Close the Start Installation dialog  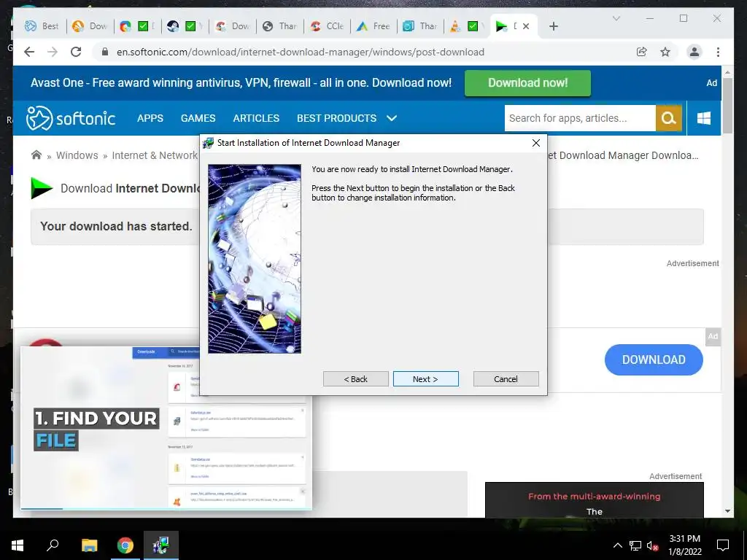[x=536, y=143]
